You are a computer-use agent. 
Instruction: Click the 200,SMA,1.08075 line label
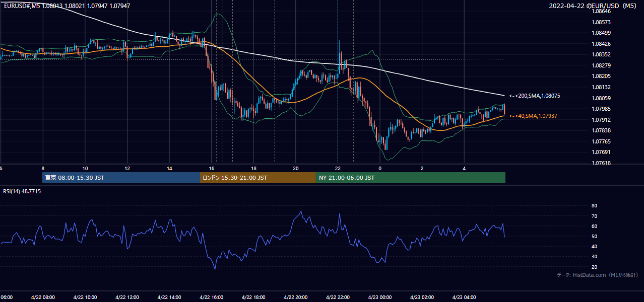535,96
